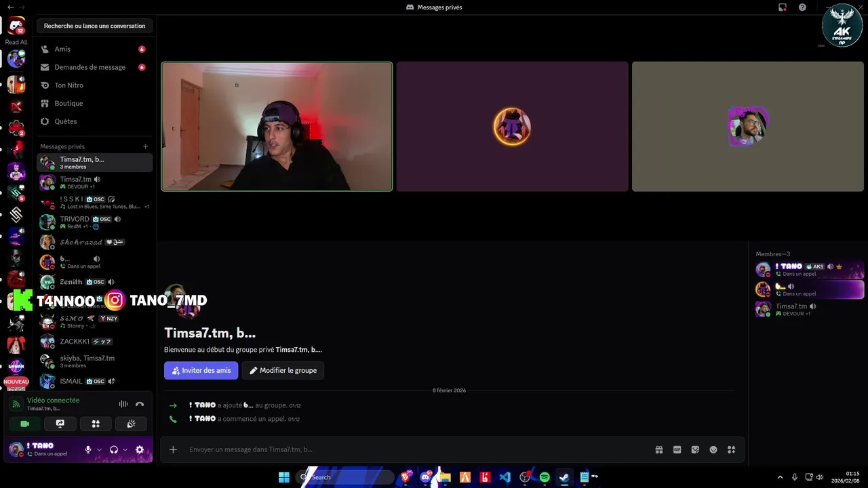The height and width of the screenshot is (488, 868).
Task: Open the Amis section
Action: point(94,49)
